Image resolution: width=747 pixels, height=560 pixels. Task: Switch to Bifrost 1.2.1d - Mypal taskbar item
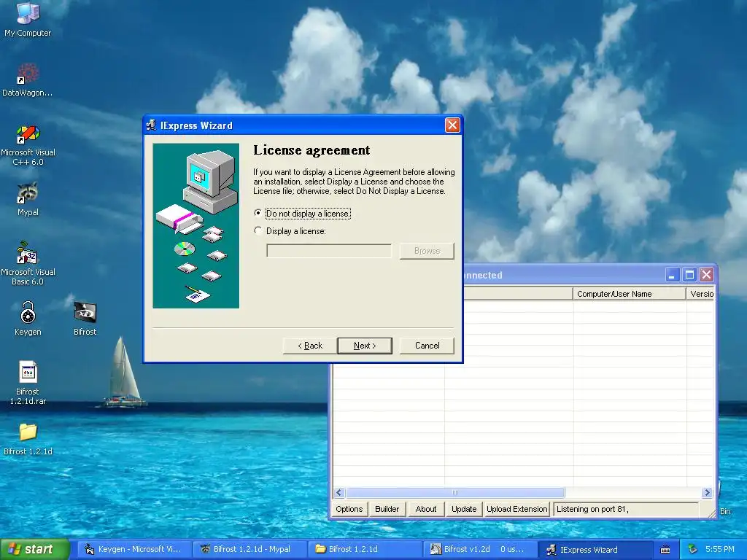point(250,549)
